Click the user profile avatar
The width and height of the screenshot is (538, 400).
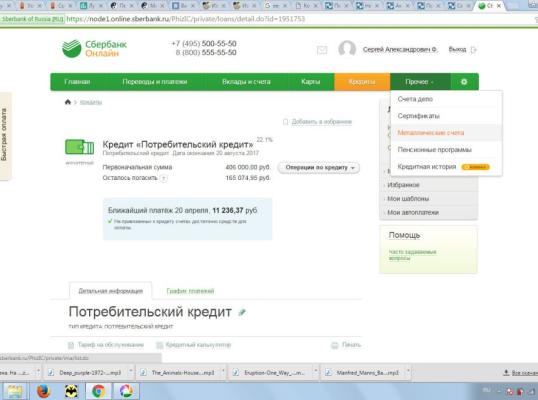(x=347, y=49)
